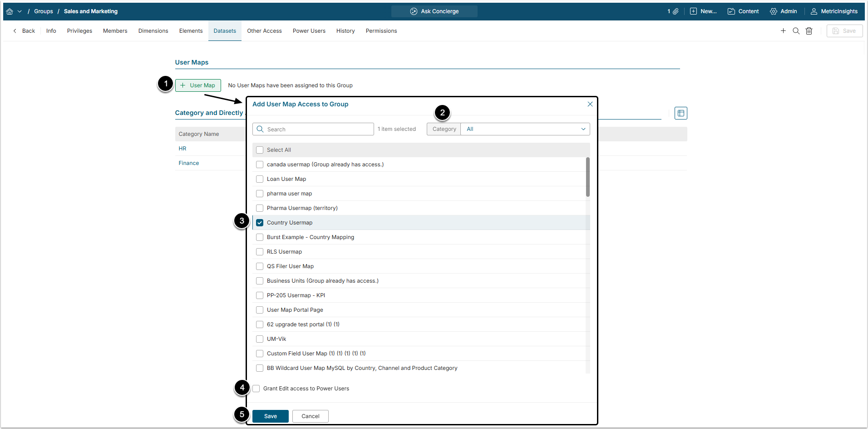Close the Add User Map dialog
The width and height of the screenshot is (868, 429).
click(x=590, y=104)
